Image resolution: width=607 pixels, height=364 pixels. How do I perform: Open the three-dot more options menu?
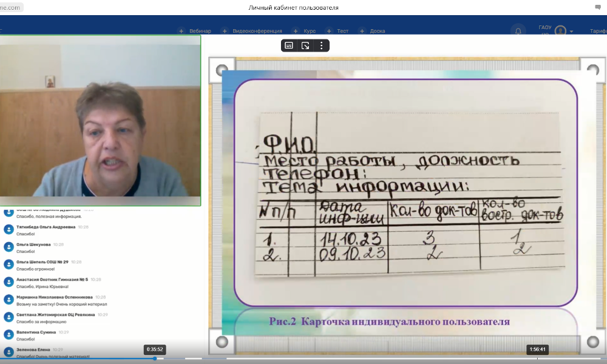click(321, 45)
